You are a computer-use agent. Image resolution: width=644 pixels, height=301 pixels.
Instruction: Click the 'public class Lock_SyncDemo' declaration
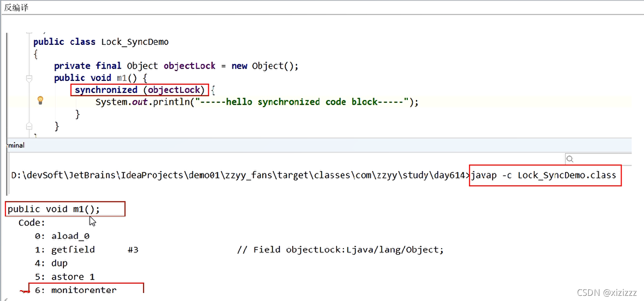101,42
